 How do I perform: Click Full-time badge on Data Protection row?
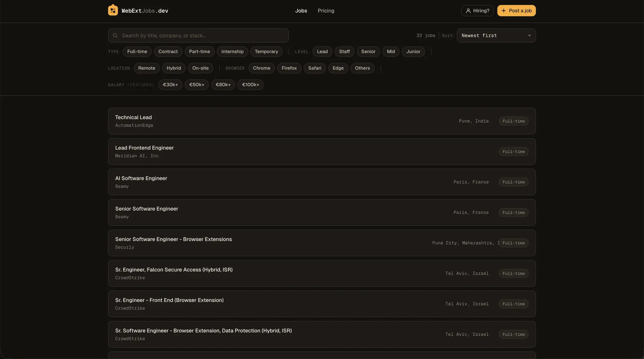click(514, 335)
